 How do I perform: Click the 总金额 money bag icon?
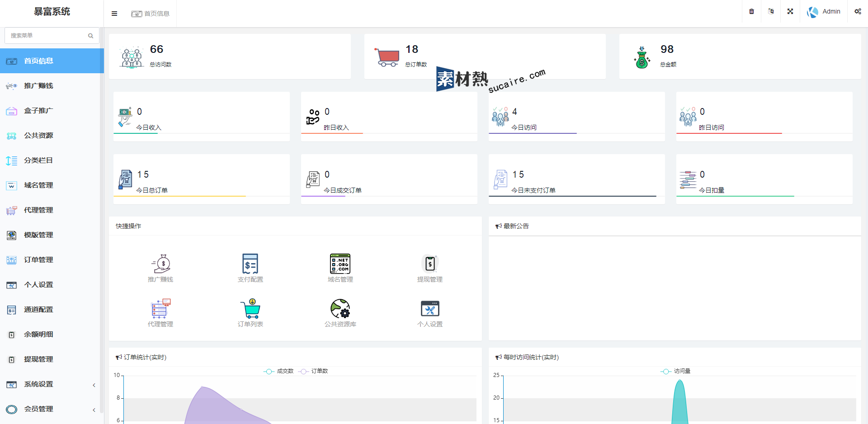pyautogui.click(x=642, y=57)
